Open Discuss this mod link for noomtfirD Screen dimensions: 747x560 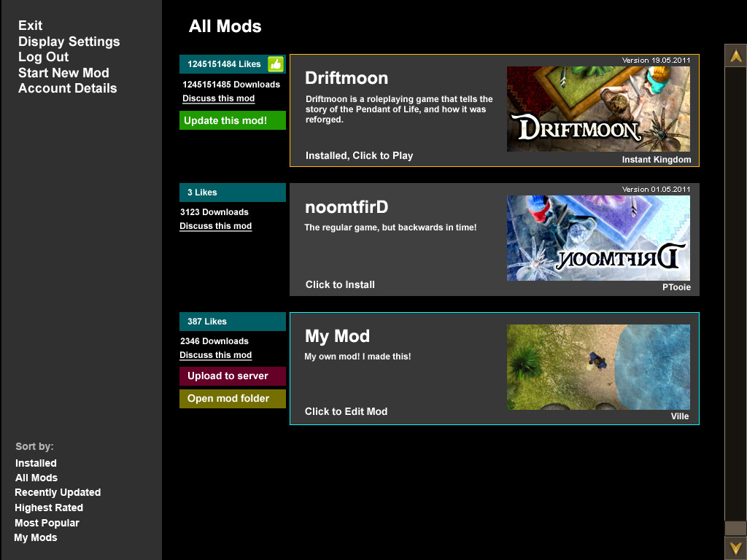(x=215, y=226)
